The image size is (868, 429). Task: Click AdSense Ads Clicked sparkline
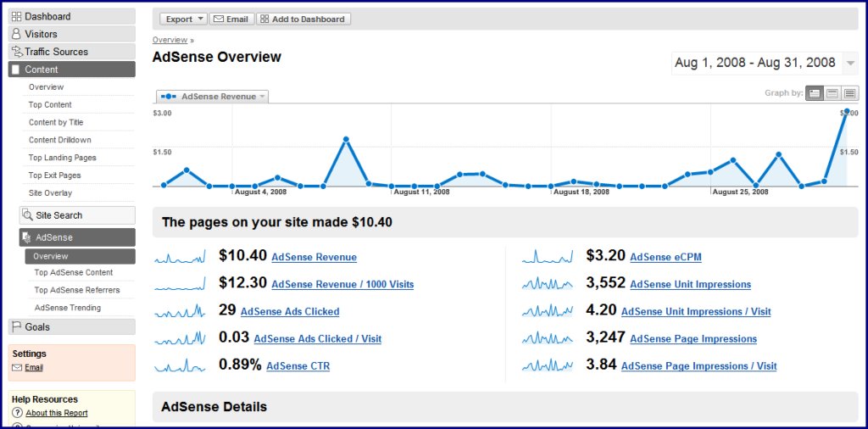(x=180, y=311)
